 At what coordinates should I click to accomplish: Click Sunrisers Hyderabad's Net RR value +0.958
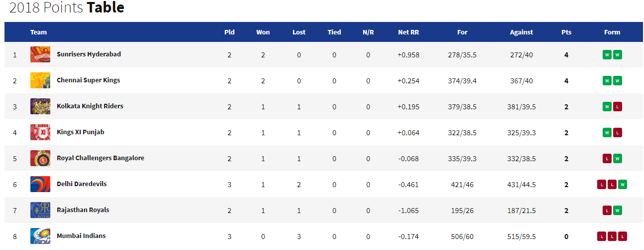(x=408, y=55)
